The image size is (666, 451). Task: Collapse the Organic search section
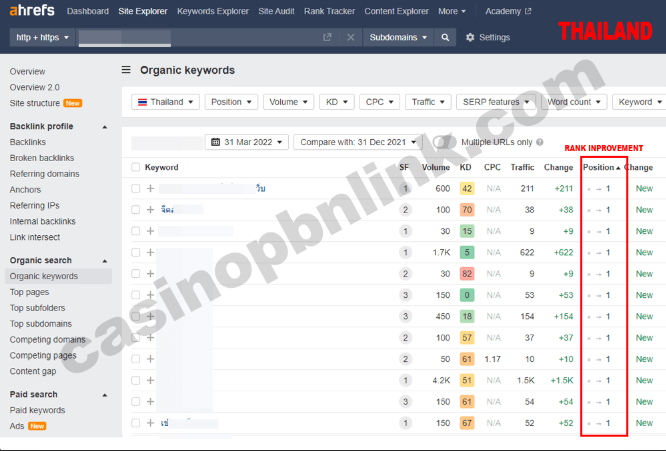coord(104,261)
